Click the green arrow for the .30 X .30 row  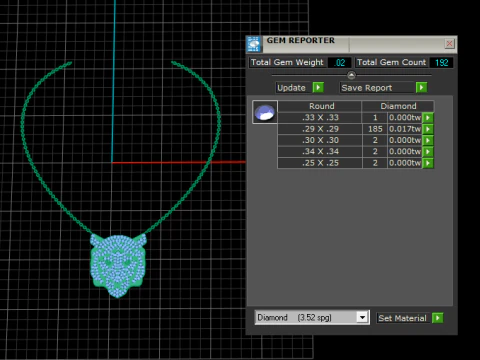[x=428, y=140]
